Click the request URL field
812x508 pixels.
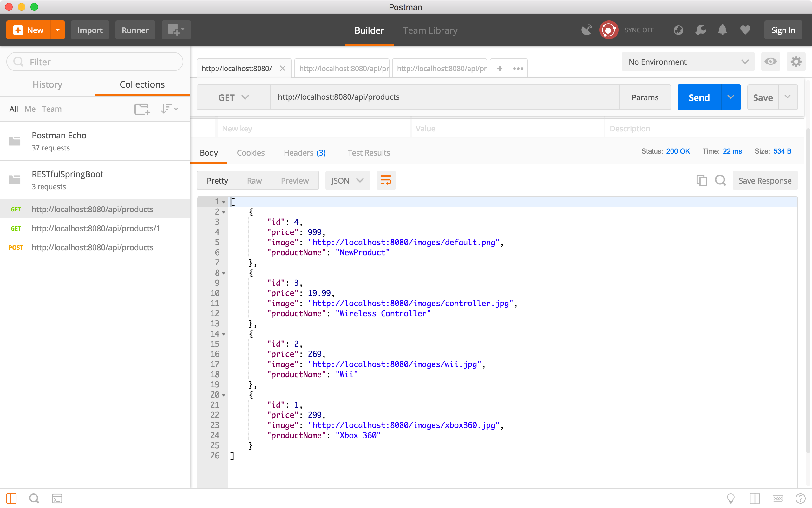tap(445, 97)
